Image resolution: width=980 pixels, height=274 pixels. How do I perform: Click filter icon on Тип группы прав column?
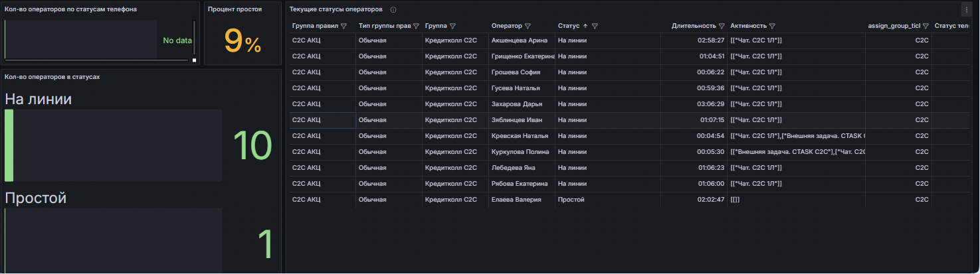point(416,26)
